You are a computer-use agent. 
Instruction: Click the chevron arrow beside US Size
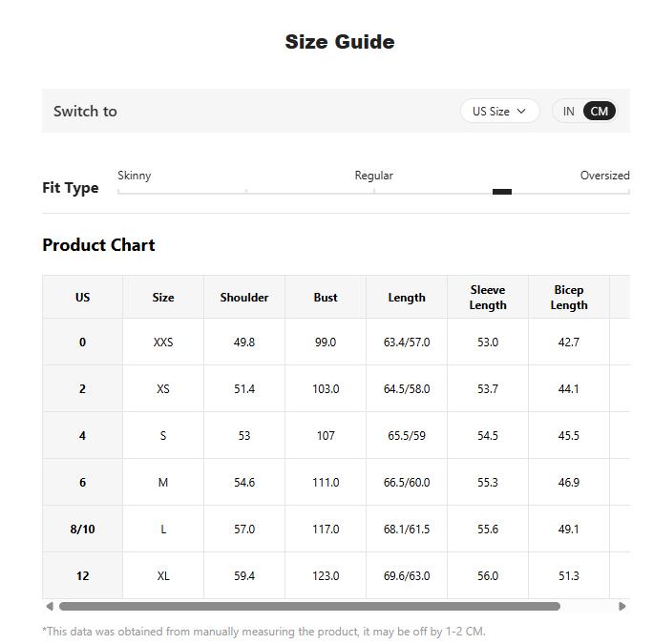(521, 111)
